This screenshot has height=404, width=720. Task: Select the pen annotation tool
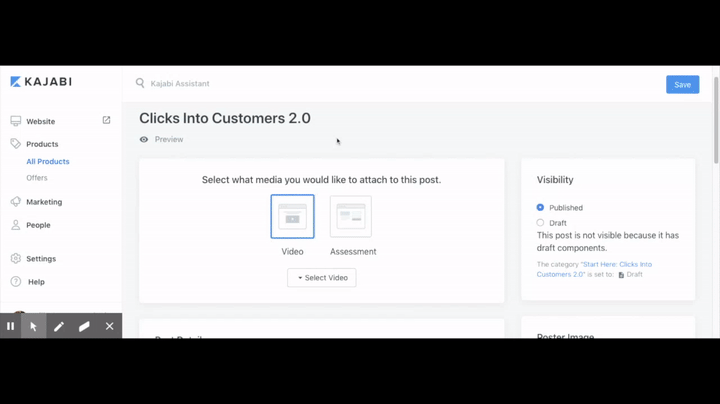click(x=59, y=326)
